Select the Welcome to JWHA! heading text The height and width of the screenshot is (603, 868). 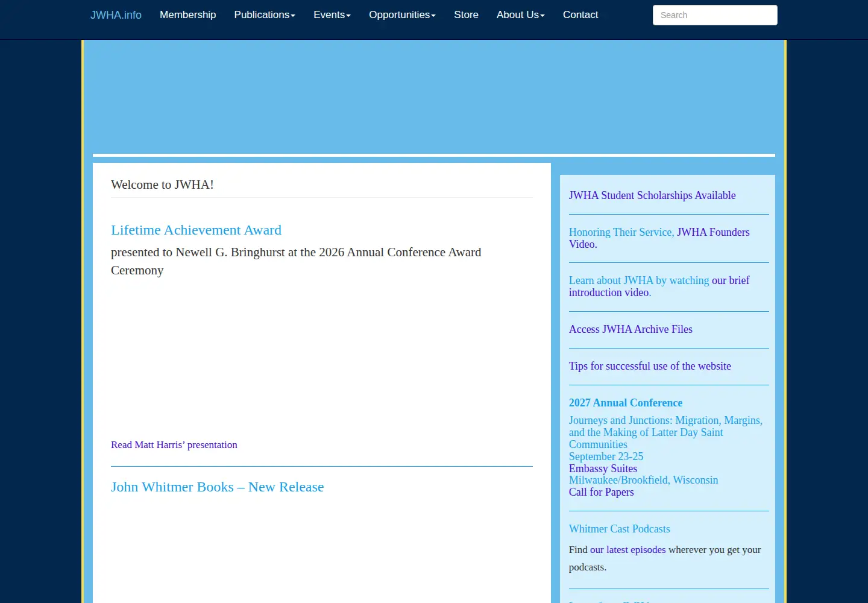click(162, 185)
